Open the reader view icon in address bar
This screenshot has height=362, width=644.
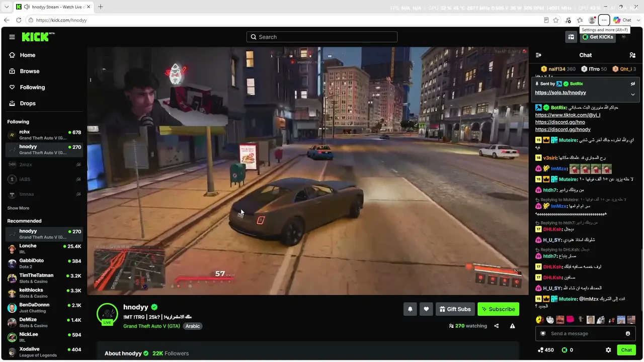[546, 20]
